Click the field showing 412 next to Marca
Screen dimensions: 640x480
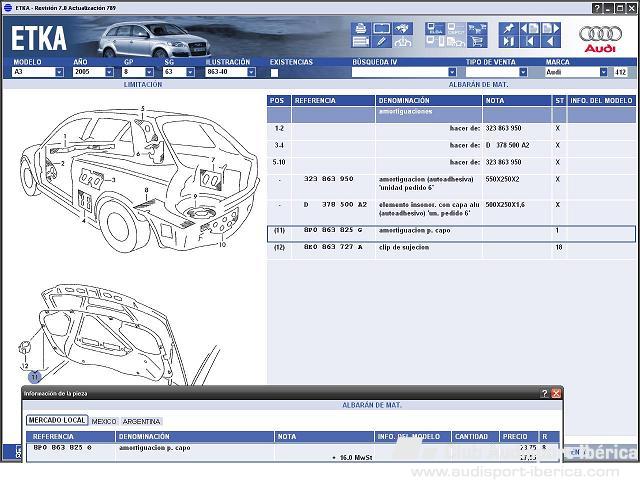tap(620, 72)
